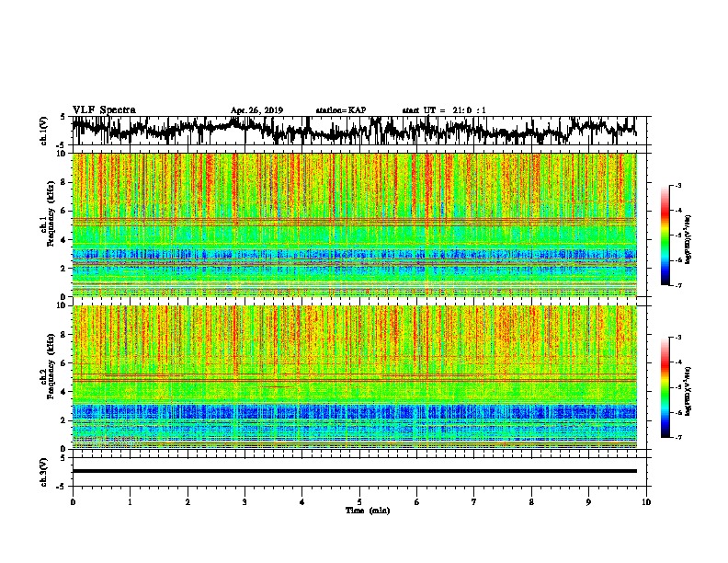Image resolution: width=728 pixels, height=563 pixels.
Task: Click the "10" tick on ch.1 frequency axis
Action: (x=63, y=154)
